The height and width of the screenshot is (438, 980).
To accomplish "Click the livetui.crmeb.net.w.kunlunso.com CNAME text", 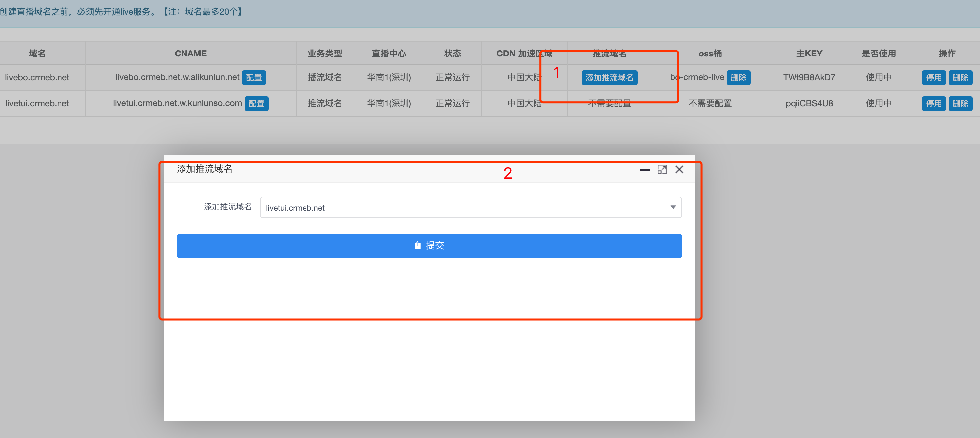I will [x=177, y=103].
